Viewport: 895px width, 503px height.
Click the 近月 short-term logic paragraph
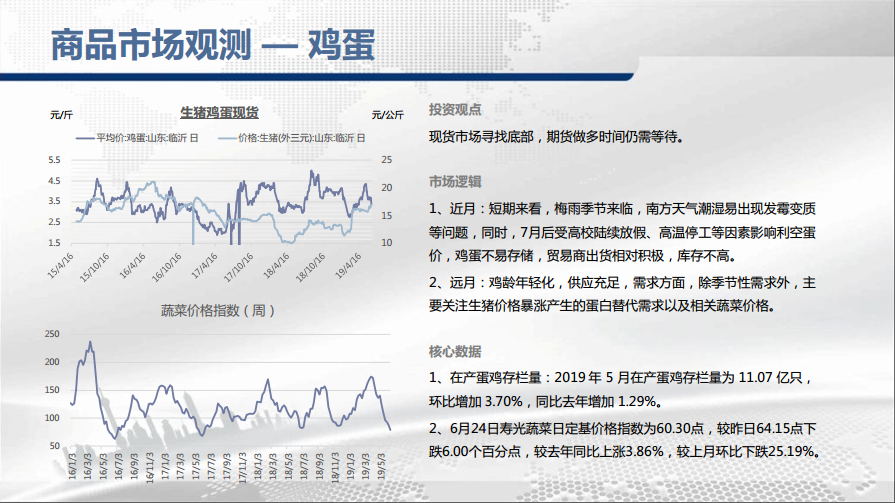622,232
